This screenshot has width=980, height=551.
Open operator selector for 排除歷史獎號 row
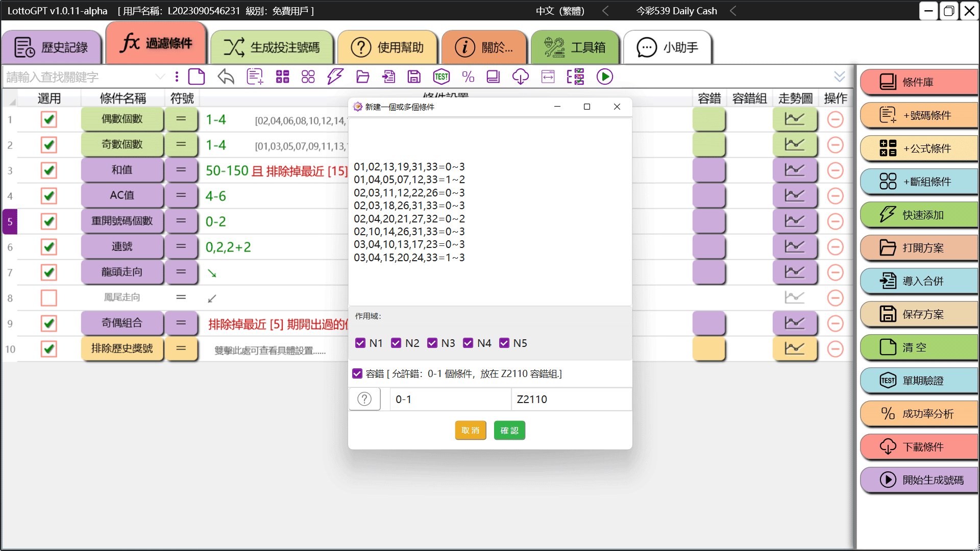(x=181, y=348)
